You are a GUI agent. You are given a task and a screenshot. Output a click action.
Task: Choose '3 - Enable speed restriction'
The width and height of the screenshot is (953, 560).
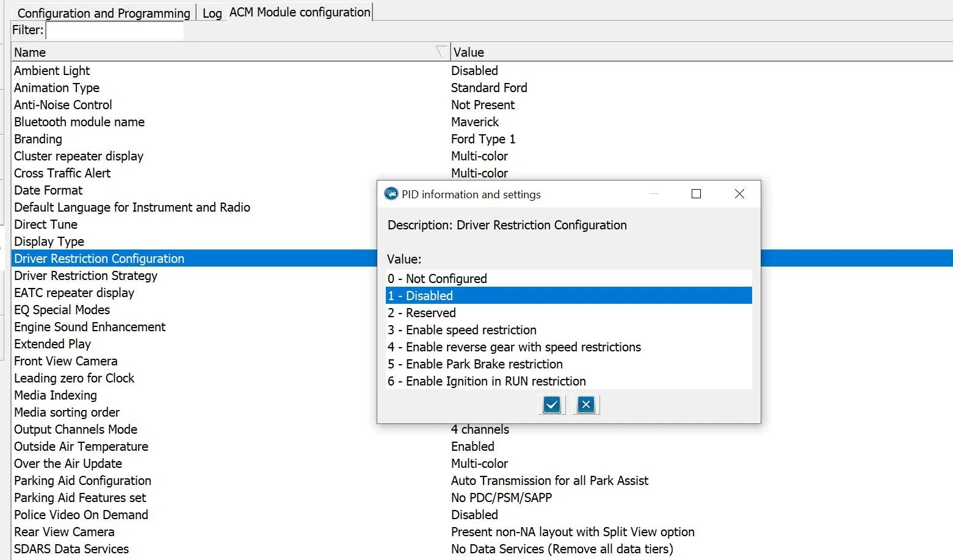point(569,330)
